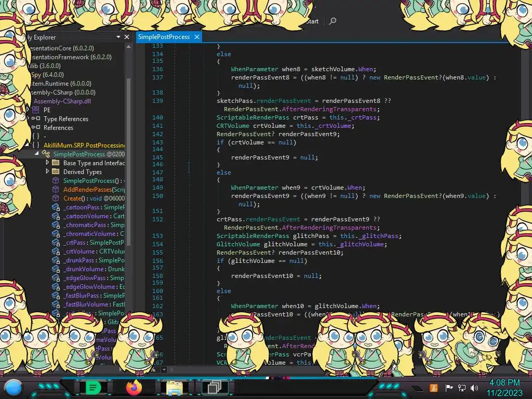Click the Java tray icon
Viewport: 532px width, 399px height.
(x=434, y=388)
